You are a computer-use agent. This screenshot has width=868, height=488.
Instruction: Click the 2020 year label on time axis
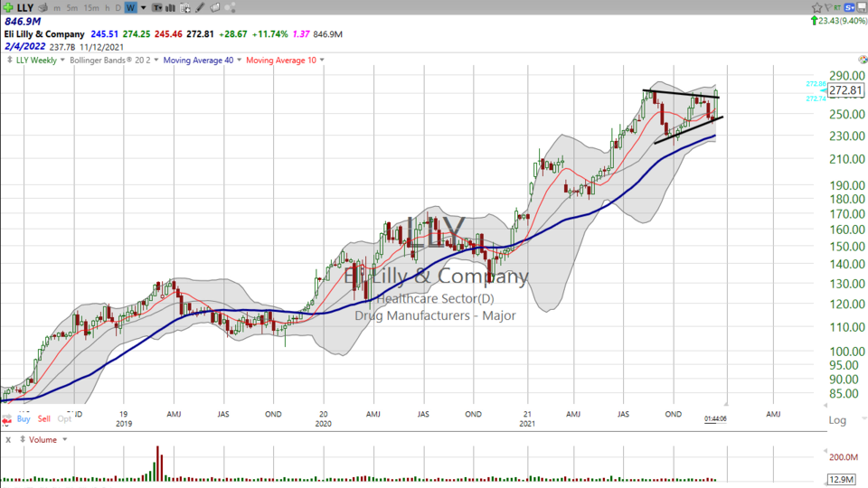coord(324,424)
